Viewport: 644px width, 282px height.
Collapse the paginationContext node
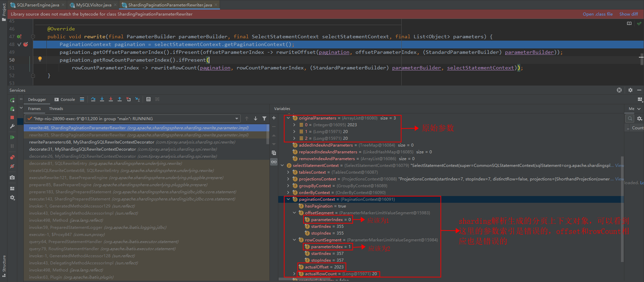288,199
